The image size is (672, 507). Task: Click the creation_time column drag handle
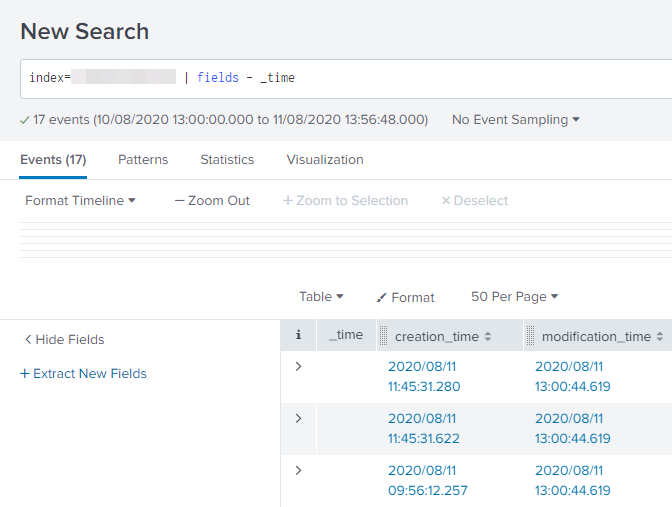[x=384, y=337]
